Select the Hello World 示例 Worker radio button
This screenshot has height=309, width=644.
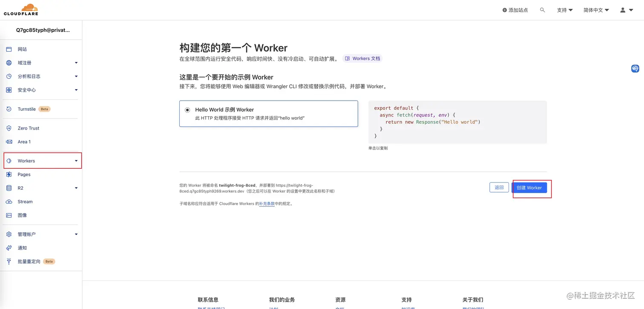187,110
